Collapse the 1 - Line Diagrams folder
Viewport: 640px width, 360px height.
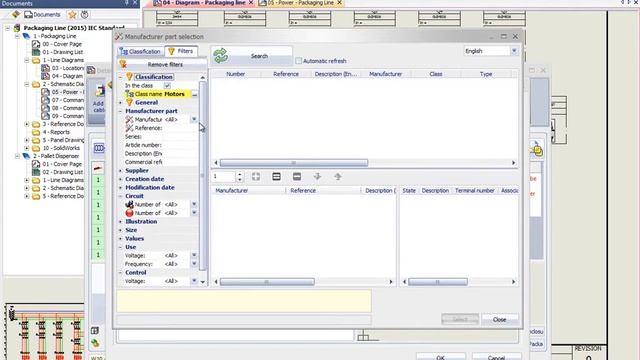[x=27, y=60]
